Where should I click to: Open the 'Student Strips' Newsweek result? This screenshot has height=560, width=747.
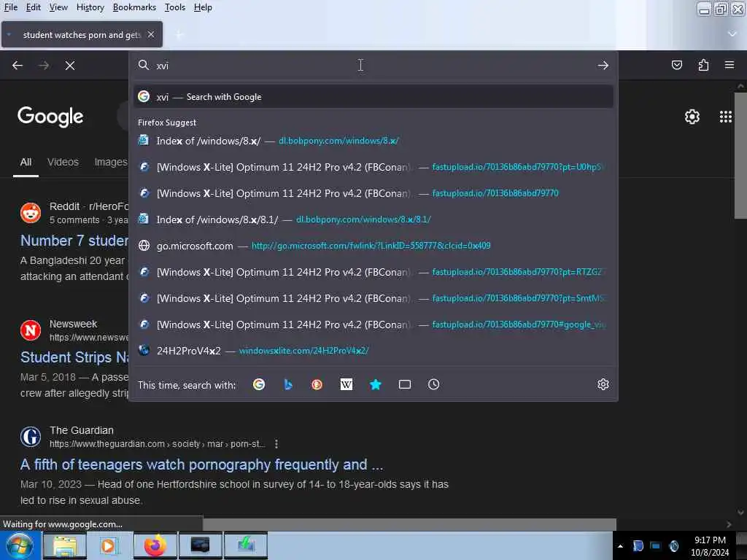(x=74, y=357)
